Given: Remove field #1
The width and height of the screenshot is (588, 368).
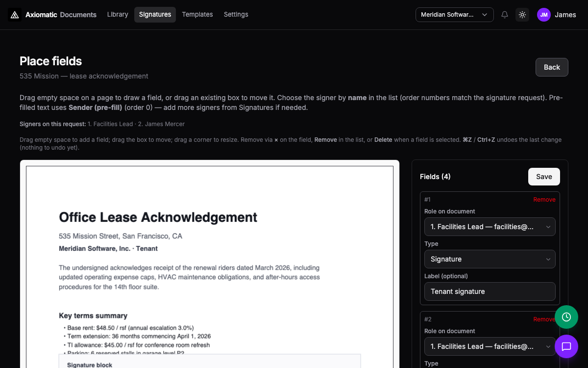Looking at the screenshot, I should pyautogui.click(x=544, y=200).
